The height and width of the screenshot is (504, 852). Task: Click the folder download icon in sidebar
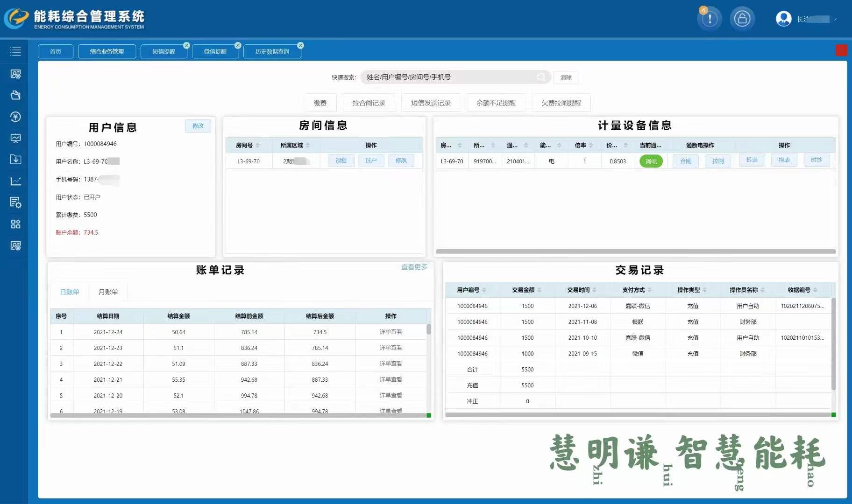coord(15,160)
